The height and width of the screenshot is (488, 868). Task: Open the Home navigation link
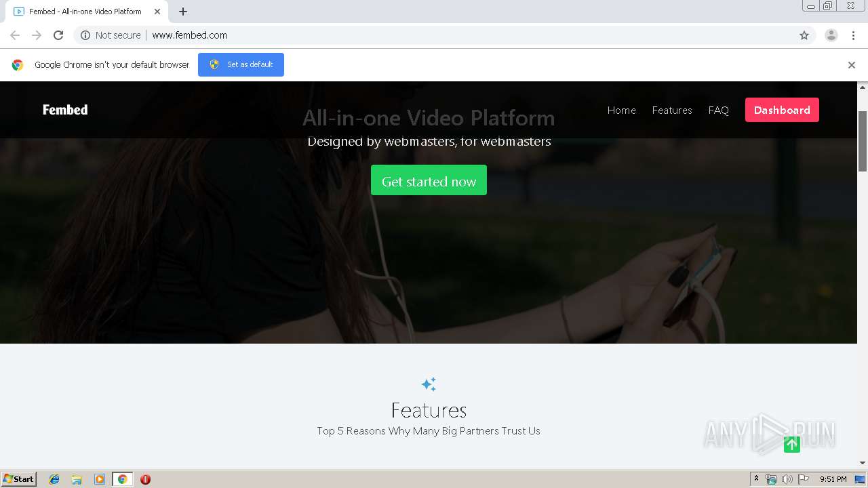(621, 110)
